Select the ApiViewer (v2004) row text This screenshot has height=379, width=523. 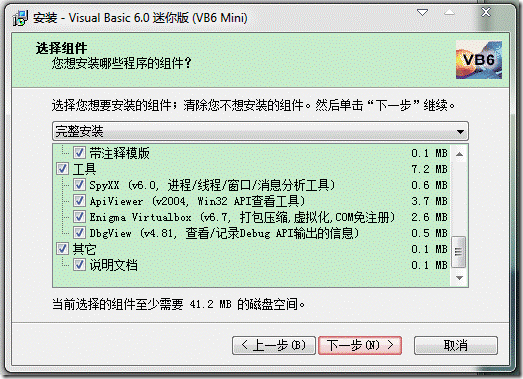coord(197,201)
